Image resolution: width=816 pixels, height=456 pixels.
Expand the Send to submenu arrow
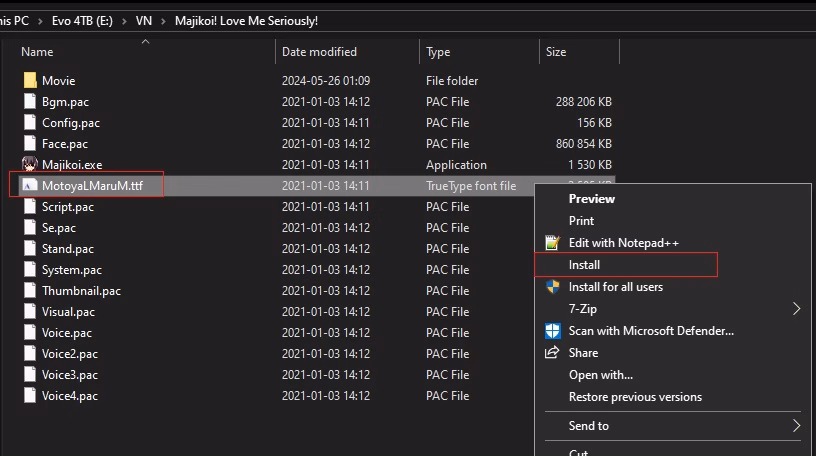pos(796,426)
